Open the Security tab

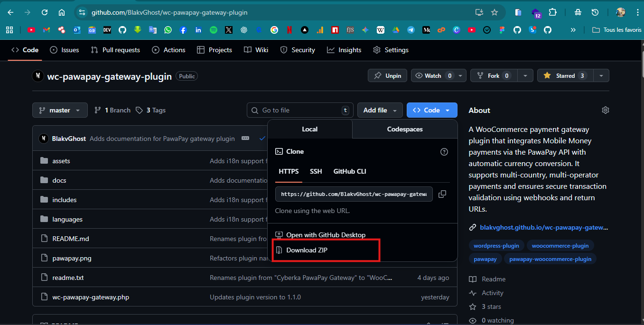tap(298, 50)
